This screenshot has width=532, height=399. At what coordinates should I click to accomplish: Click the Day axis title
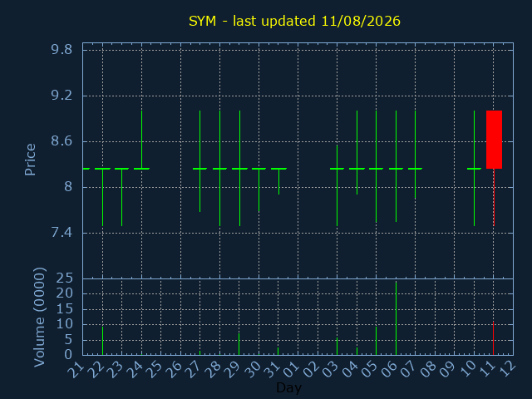coord(288,387)
